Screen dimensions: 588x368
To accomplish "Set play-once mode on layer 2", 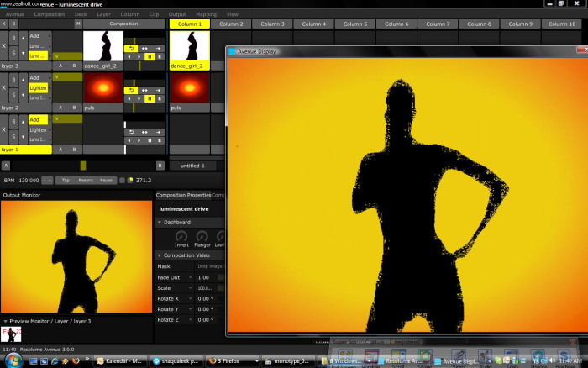I will (158, 91).
